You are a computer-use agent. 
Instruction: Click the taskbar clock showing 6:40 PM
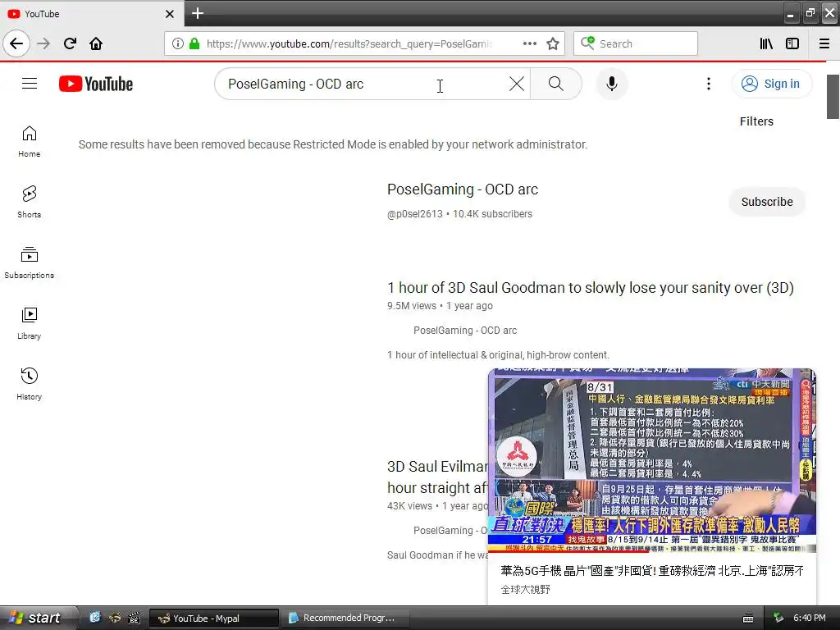click(x=810, y=619)
